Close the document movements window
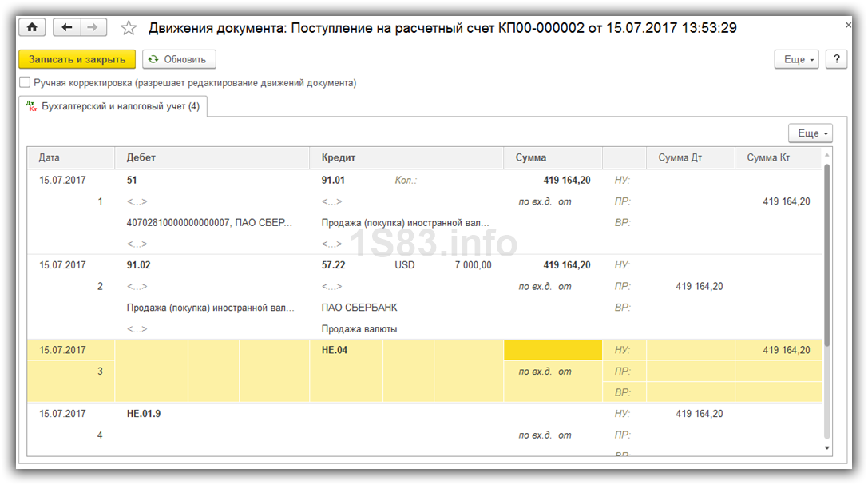868x485 pixels. point(847,26)
